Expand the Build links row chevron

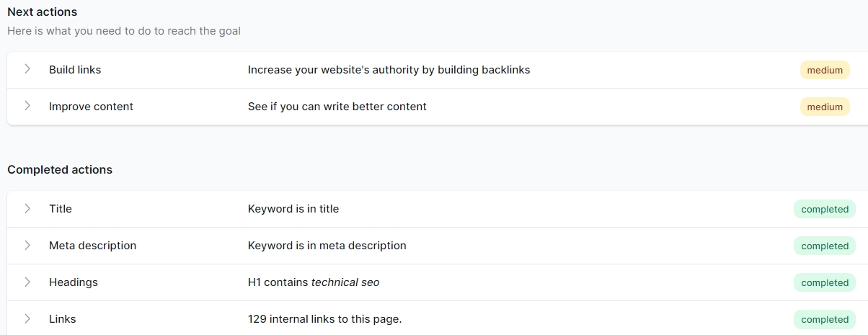[x=27, y=69]
